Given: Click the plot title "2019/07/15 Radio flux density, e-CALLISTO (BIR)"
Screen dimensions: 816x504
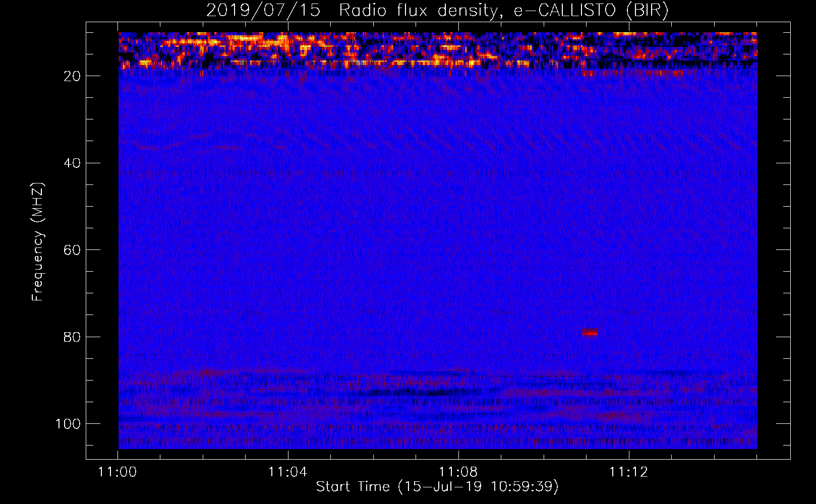Looking at the screenshot, I should 437,10.
